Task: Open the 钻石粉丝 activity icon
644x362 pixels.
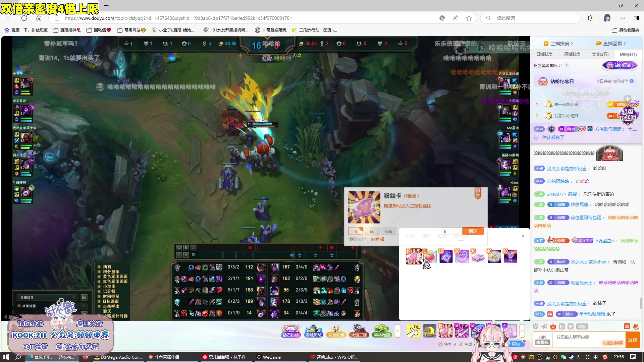Action: pos(290,330)
